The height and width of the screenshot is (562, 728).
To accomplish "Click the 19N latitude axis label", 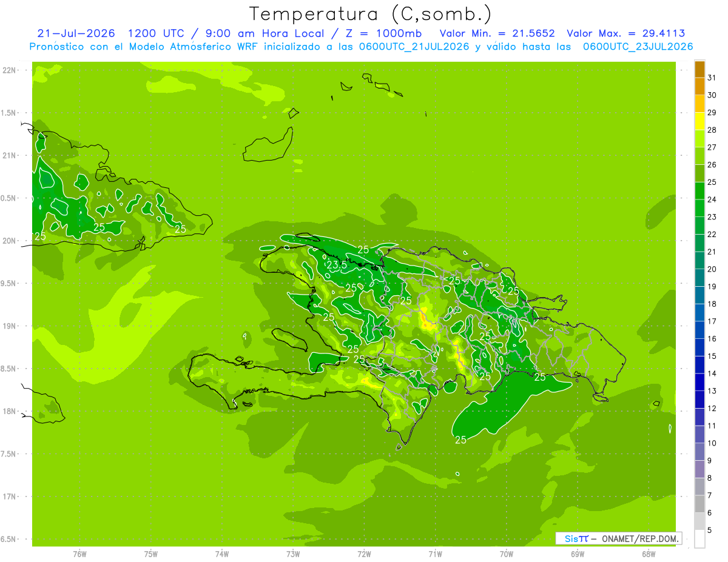I will coord(8,326).
